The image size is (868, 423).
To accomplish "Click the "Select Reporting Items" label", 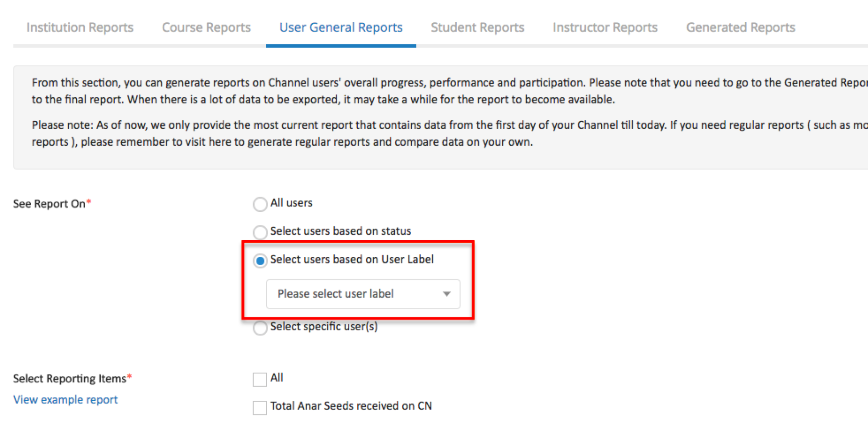I will 70,378.
